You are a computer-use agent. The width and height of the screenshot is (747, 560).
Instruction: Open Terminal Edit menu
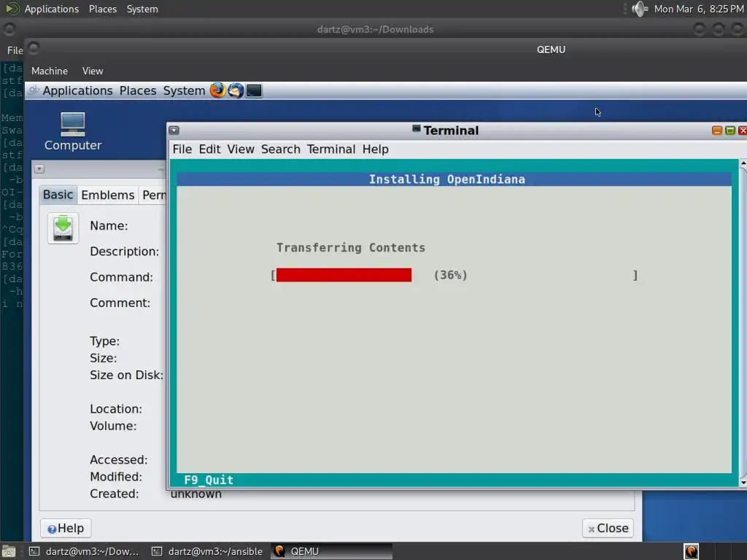point(209,149)
